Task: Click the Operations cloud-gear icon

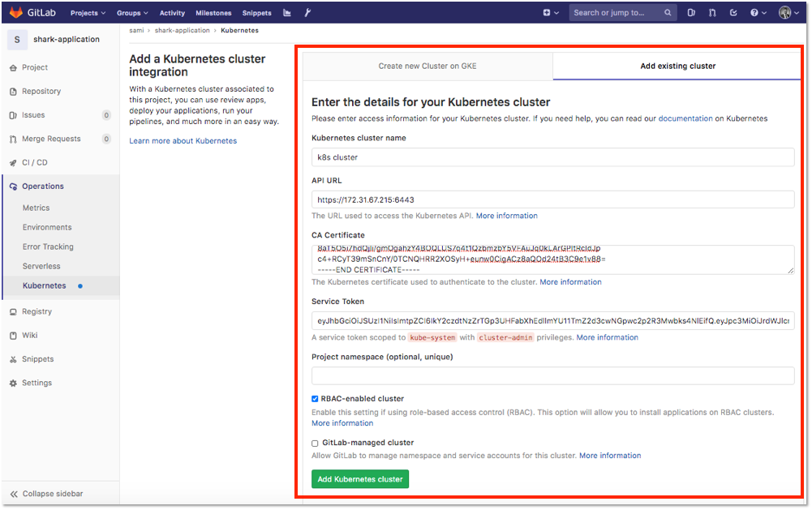Action: tap(13, 186)
